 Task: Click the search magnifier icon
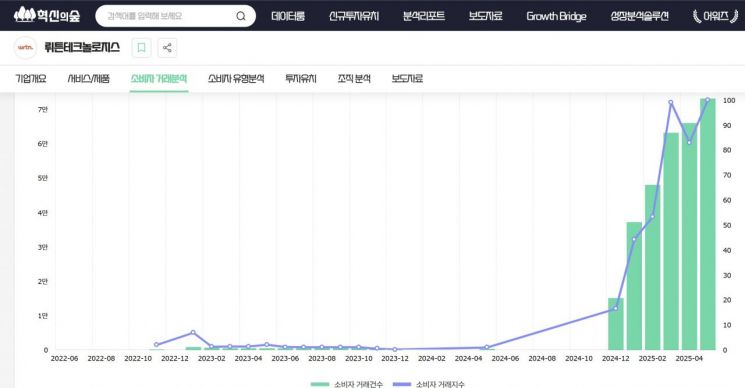[241, 16]
